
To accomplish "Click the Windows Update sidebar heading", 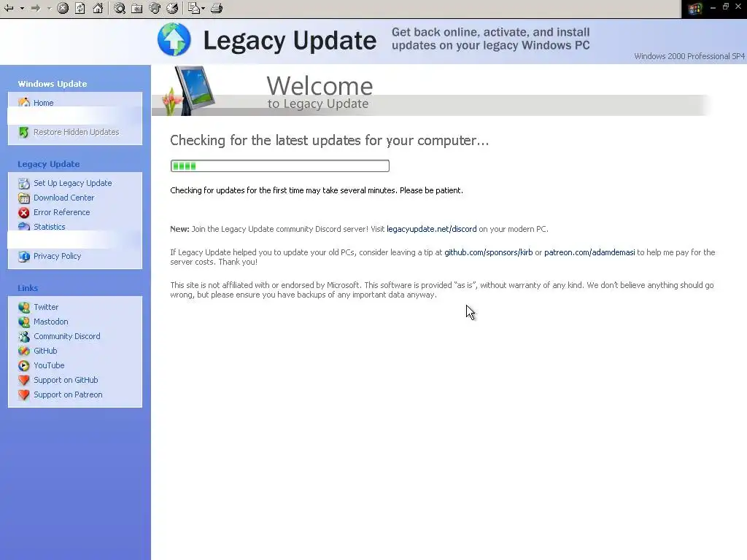I will pyautogui.click(x=53, y=84).
